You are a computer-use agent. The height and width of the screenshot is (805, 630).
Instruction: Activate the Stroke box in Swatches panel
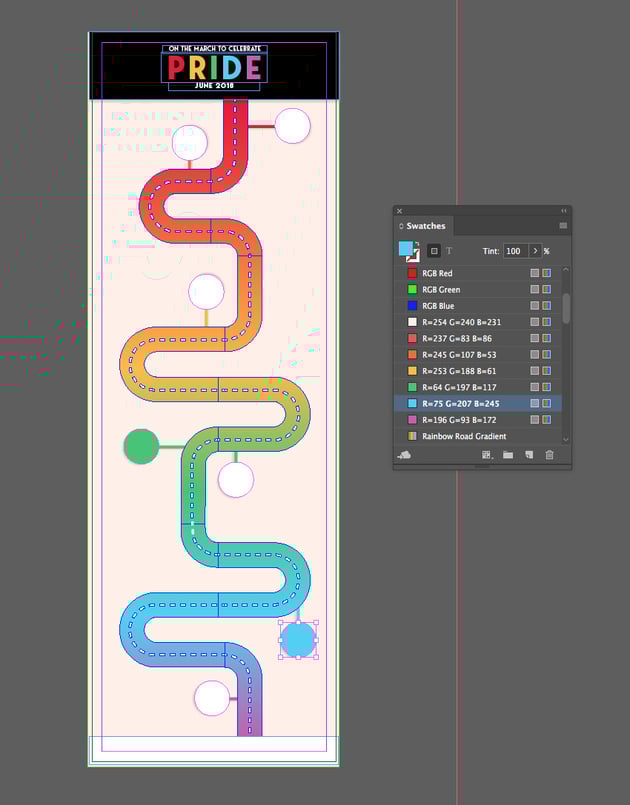pos(415,255)
